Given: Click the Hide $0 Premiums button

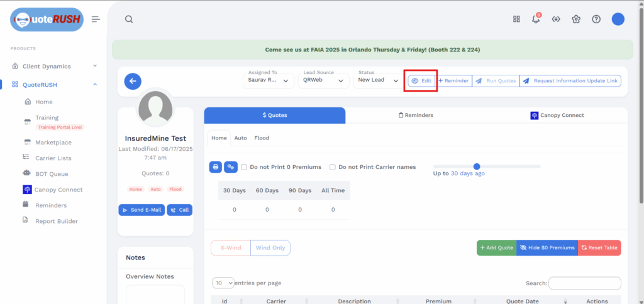Looking at the screenshot, I should pos(547,248).
